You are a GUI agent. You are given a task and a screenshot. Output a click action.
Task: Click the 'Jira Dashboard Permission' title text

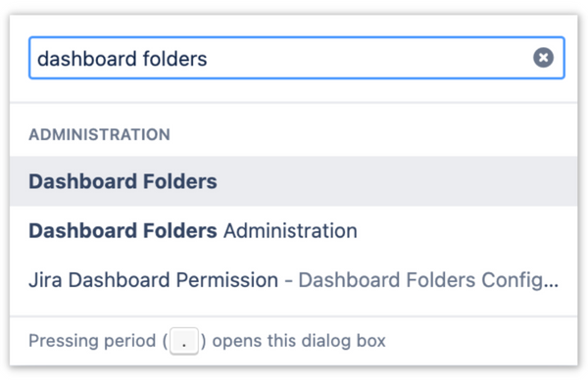click(x=154, y=280)
